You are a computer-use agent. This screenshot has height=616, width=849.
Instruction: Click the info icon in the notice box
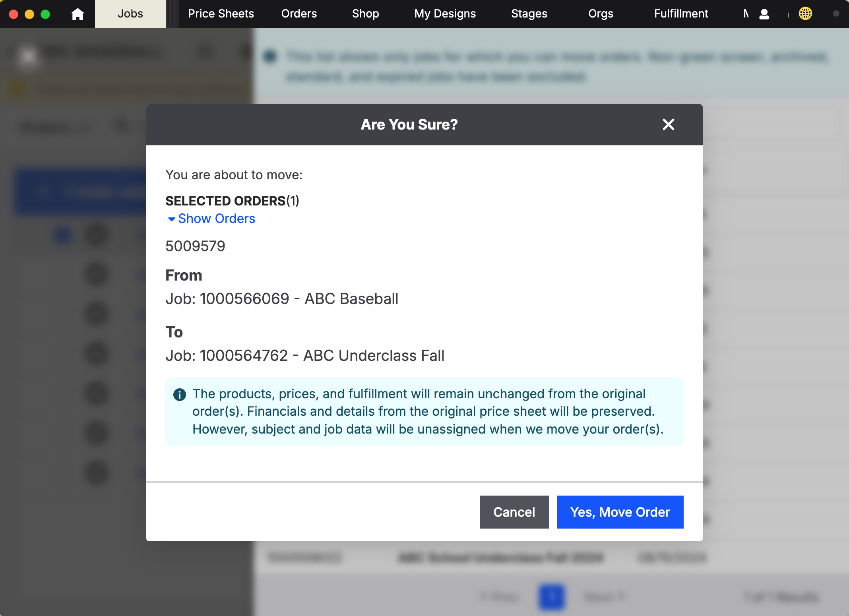click(180, 394)
